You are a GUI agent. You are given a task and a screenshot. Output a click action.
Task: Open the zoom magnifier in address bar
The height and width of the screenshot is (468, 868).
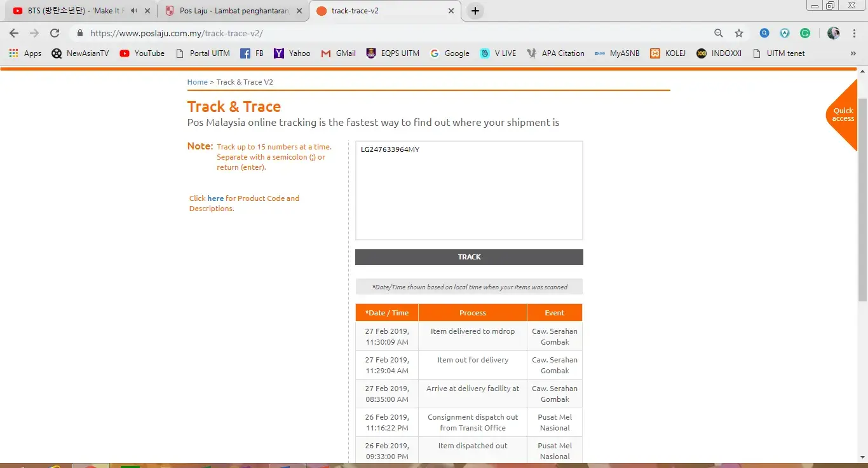(719, 33)
